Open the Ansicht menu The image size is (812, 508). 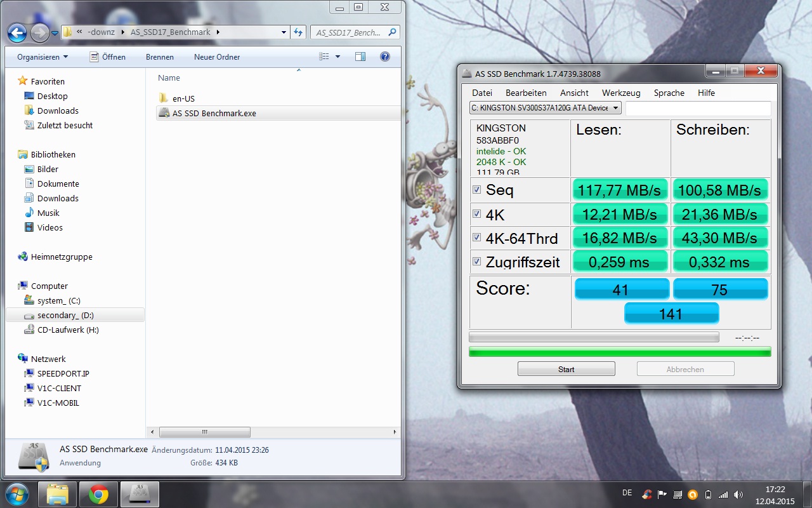[x=574, y=93]
